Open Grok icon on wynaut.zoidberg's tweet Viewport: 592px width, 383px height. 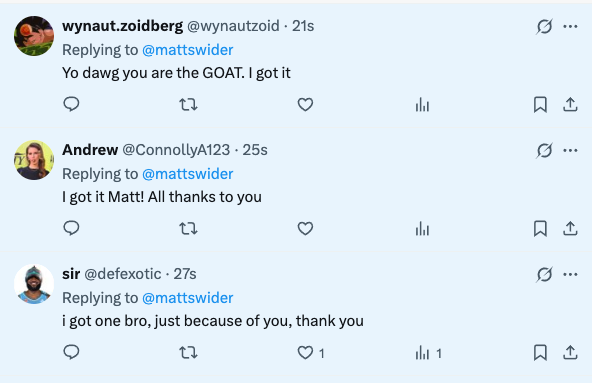tap(544, 26)
